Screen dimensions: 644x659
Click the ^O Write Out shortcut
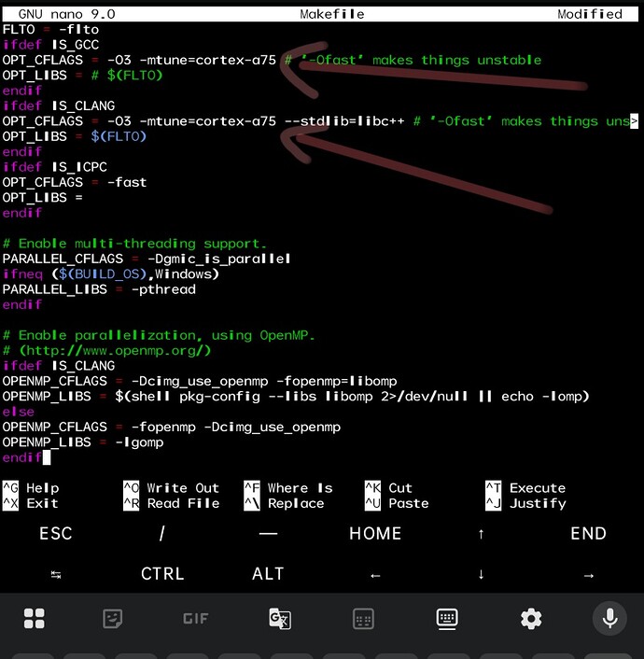tap(172, 488)
